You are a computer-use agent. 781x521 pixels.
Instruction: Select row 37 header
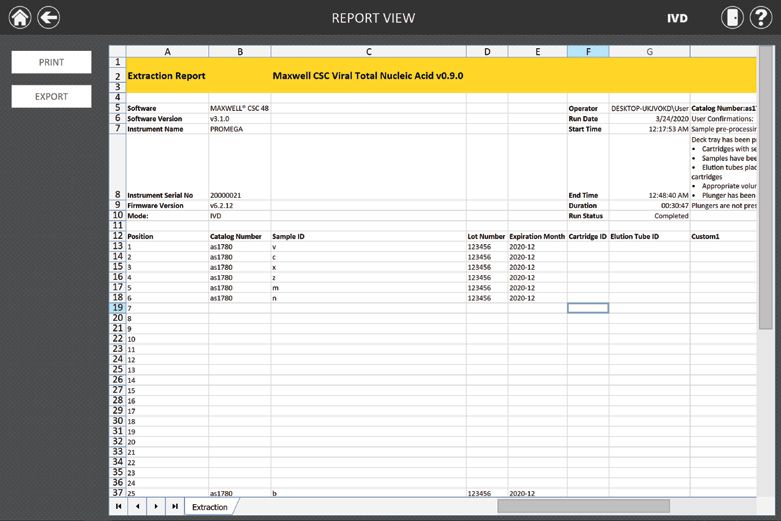click(x=118, y=493)
